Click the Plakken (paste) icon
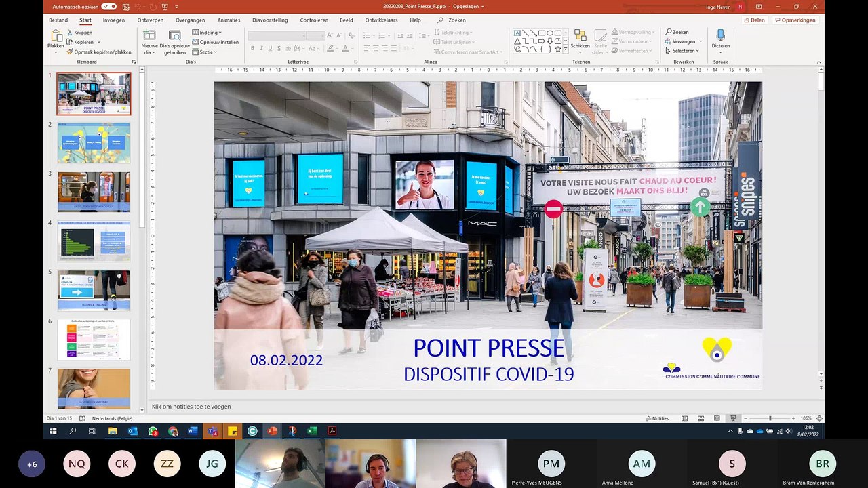The image size is (868, 488). (56, 35)
